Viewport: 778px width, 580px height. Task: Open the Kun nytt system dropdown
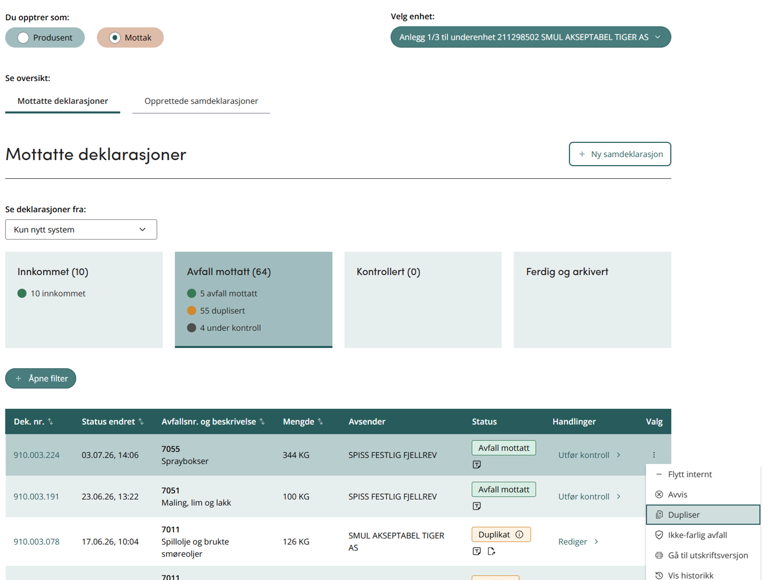pyautogui.click(x=81, y=230)
